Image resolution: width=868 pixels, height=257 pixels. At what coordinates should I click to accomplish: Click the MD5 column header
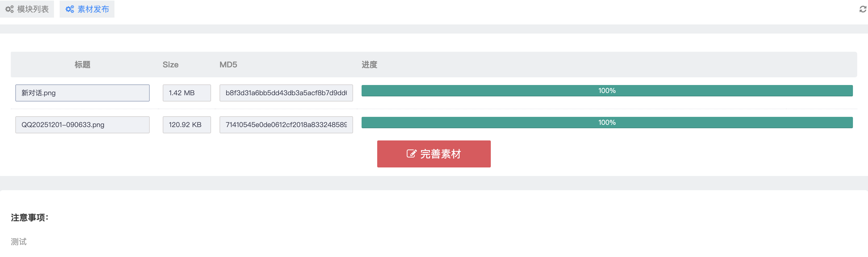coord(228,65)
